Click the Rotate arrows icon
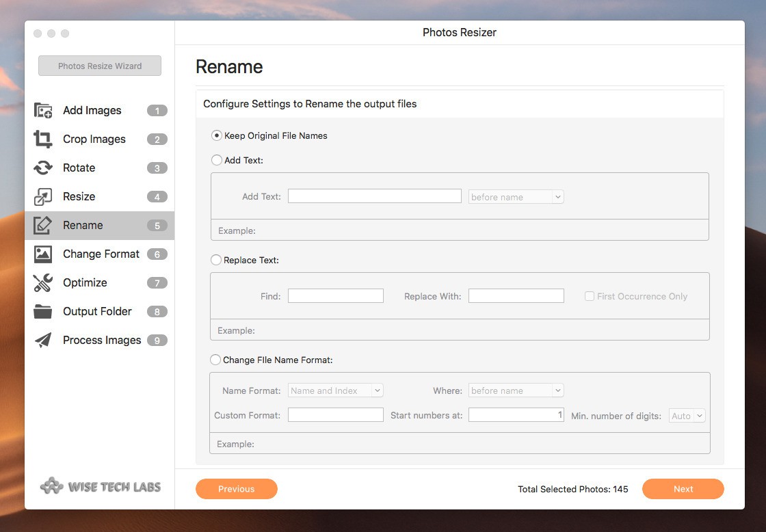 click(43, 168)
